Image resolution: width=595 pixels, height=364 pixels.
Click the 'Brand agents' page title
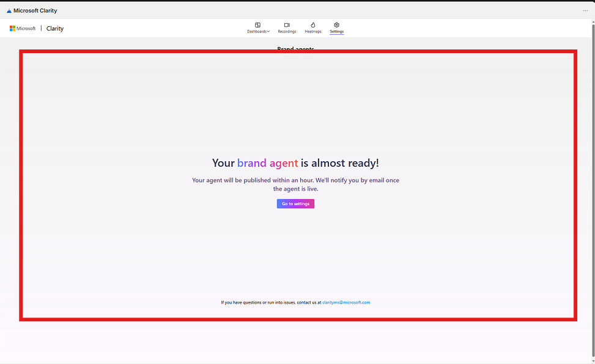pos(295,48)
